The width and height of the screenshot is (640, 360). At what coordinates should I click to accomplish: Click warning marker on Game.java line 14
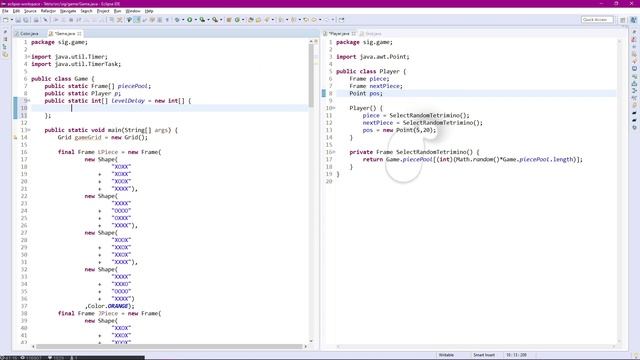(x=16, y=138)
